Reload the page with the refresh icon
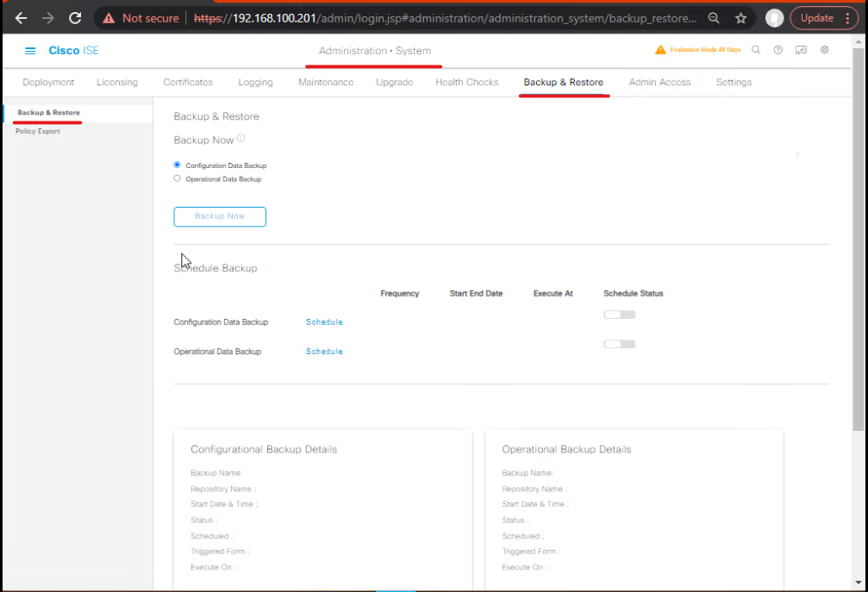The height and width of the screenshot is (592, 868). click(x=75, y=18)
